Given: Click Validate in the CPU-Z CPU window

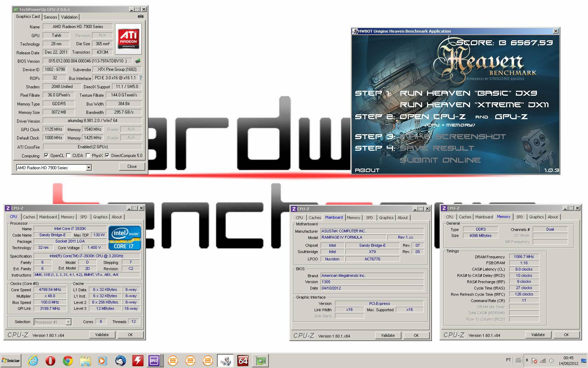Looking at the screenshot, I should click(x=102, y=335).
